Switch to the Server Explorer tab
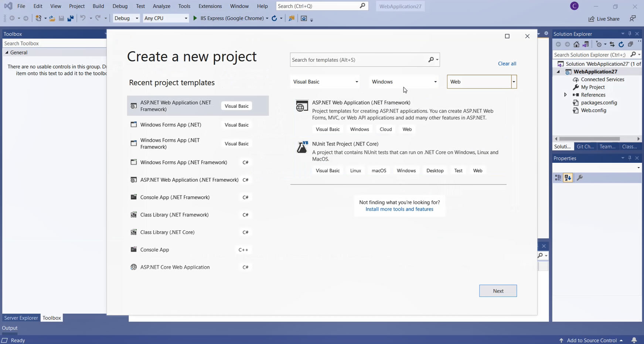The image size is (644, 344). pyautogui.click(x=21, y=318)
